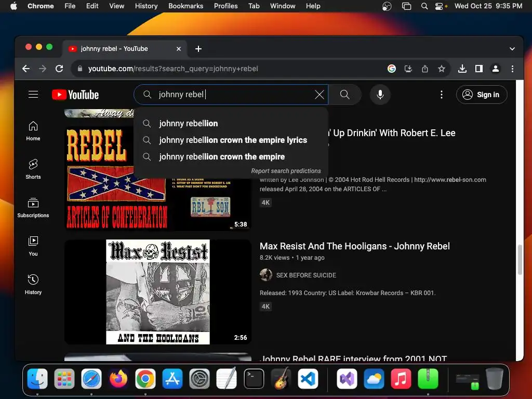The image size is (532, 399).
Task: Choose the suggestion ending in "crown the empire"
Action: click(x=231, y=156)
